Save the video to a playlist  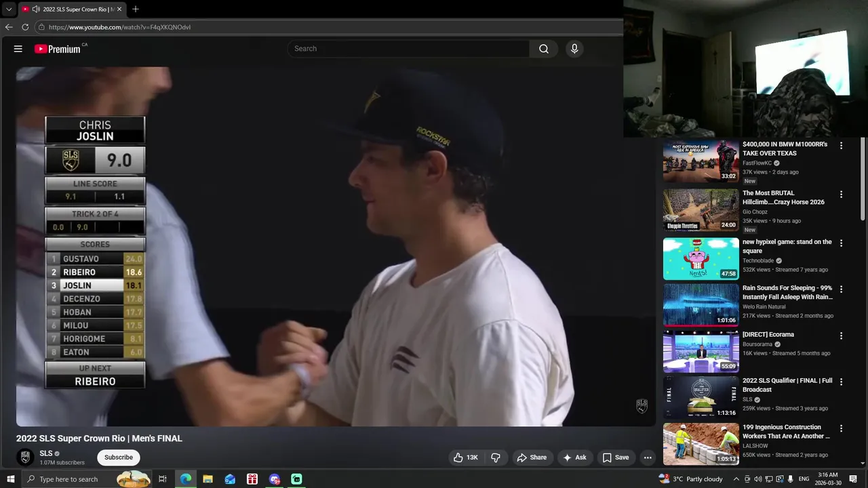[616, 457]
